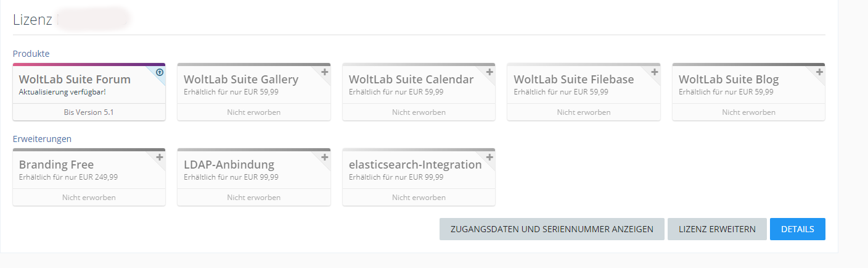
Task: Choose the WoltLab Suite Filebase product title
Action: [x=573, y=80]
